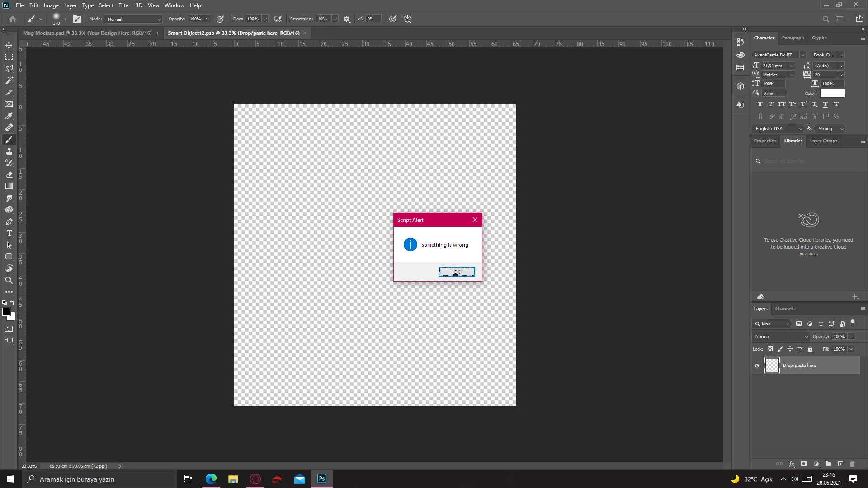Viewport: 868px width, 488px height.
Task: Select the Move tool
Action: click(x=9, y=45)
